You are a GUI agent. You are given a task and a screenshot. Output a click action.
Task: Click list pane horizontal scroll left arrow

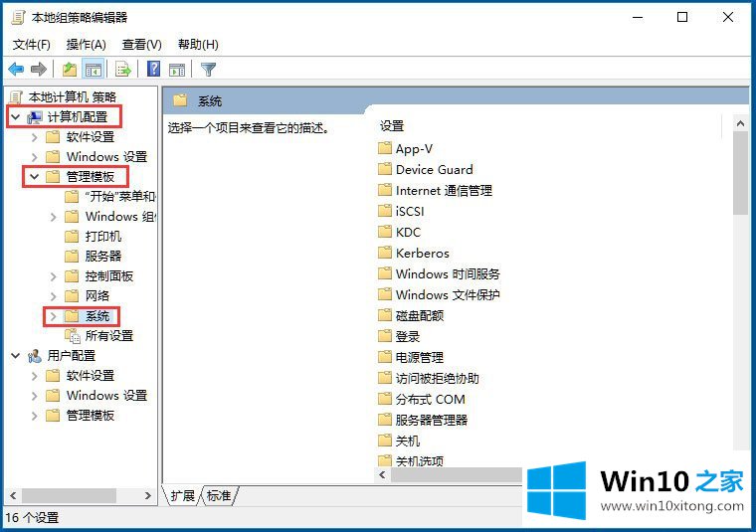pos(382,475)
